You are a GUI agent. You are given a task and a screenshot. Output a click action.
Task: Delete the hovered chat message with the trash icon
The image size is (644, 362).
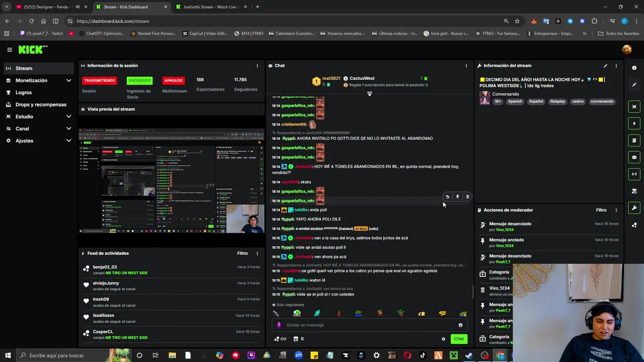pyautogui.click(x=467, y=197)
